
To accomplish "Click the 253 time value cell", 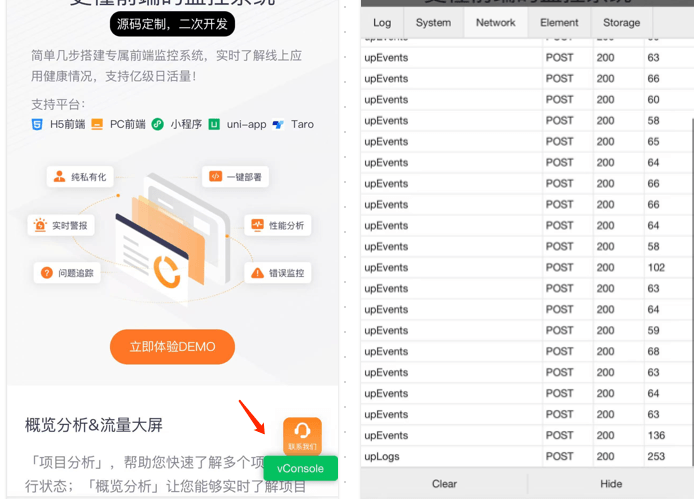I will (x=668, y=456).
